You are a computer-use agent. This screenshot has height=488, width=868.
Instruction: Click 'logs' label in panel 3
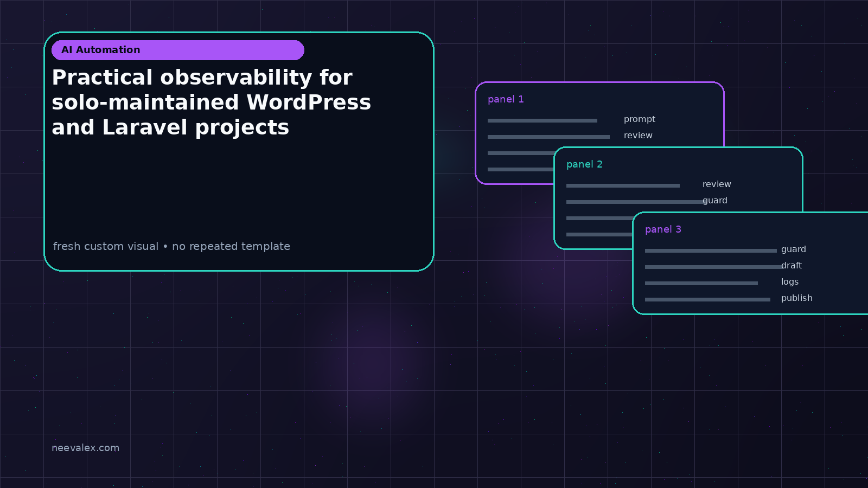[790, 282]
